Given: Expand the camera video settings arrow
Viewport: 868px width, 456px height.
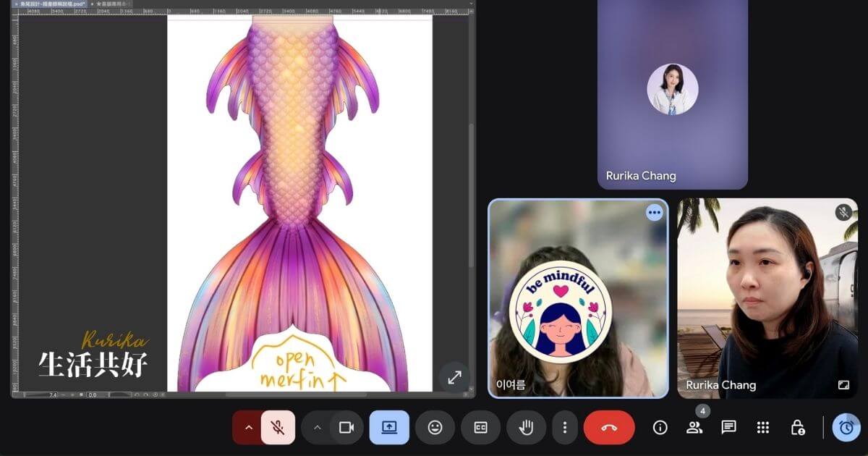Looking at the screenshot, I should click(x=317, y=427).
